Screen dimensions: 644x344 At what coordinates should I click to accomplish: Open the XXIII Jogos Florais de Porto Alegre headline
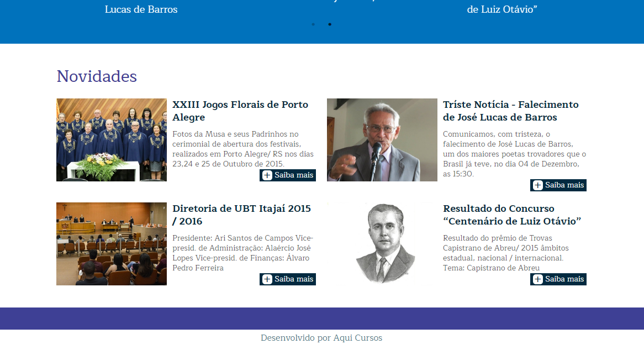click(x=240, y=111)
